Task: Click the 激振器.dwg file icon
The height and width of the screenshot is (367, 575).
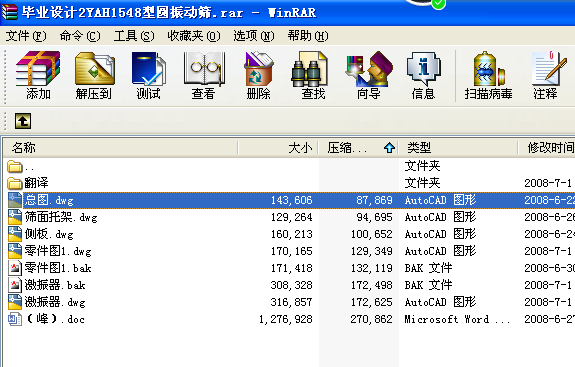Action: click(x=15, y=302)
